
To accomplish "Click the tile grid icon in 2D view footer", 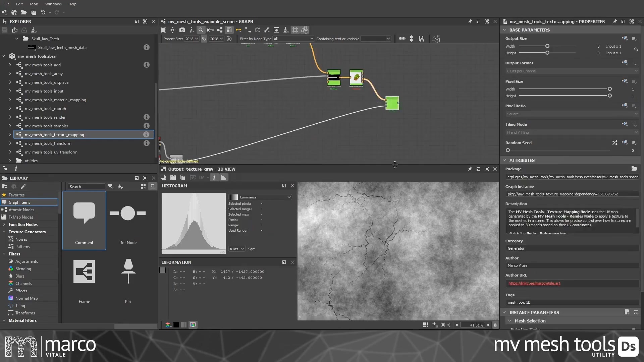I will (425, 325).
